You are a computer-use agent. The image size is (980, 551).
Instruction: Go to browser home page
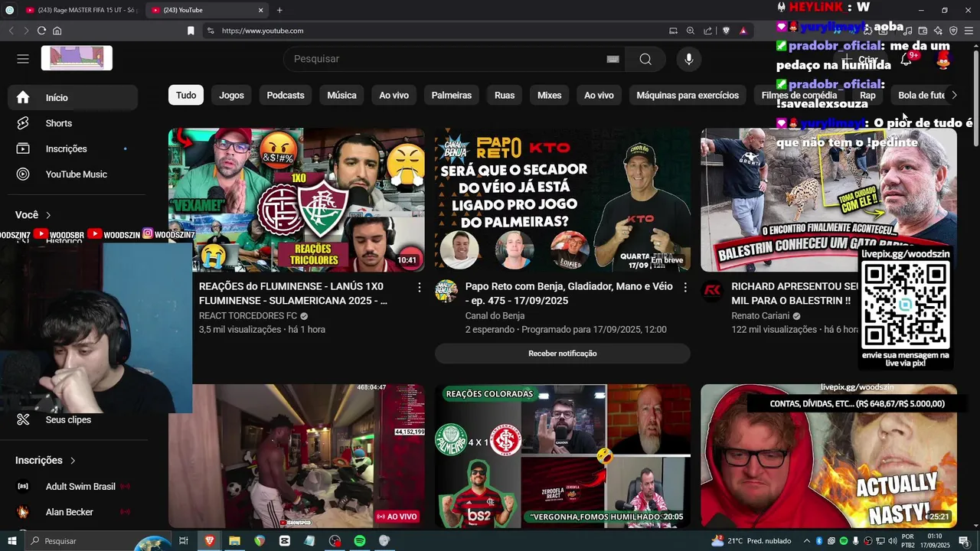coord(57,31)
